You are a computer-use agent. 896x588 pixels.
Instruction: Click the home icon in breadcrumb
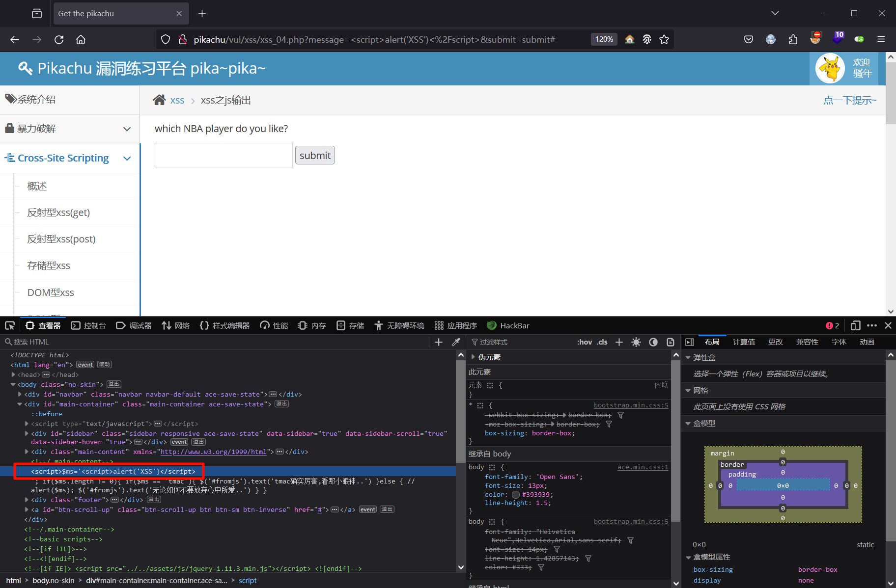click(x=159, y=100)
